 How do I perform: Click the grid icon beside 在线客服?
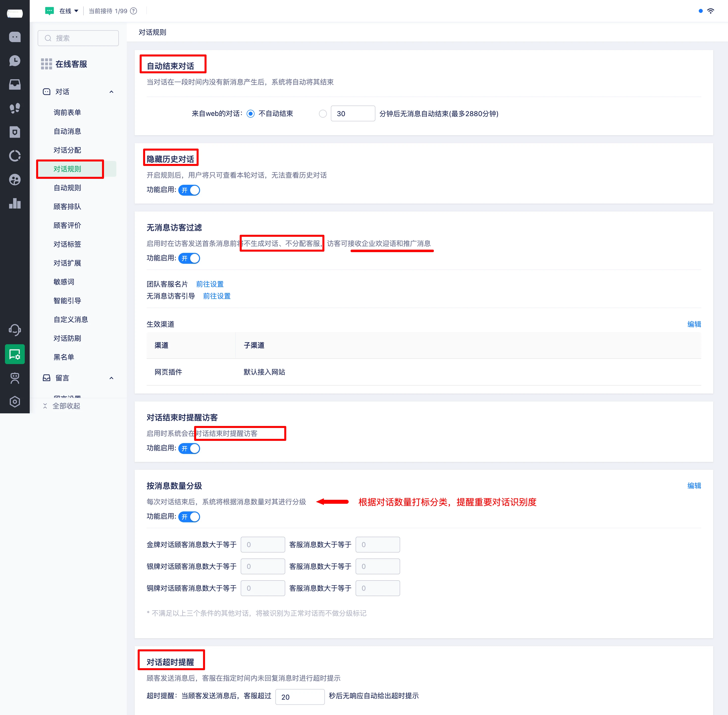pyautogui.click(x=47, y=64)
